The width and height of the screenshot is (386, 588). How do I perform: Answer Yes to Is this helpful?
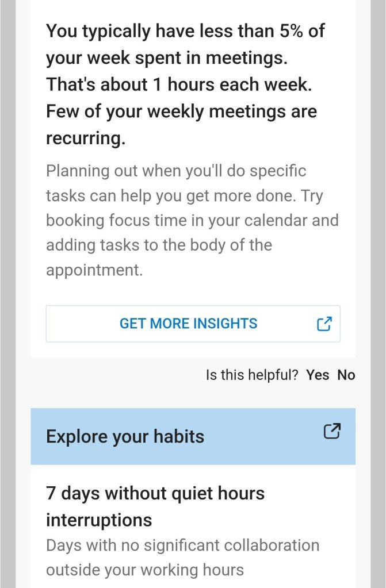point(318,375)
